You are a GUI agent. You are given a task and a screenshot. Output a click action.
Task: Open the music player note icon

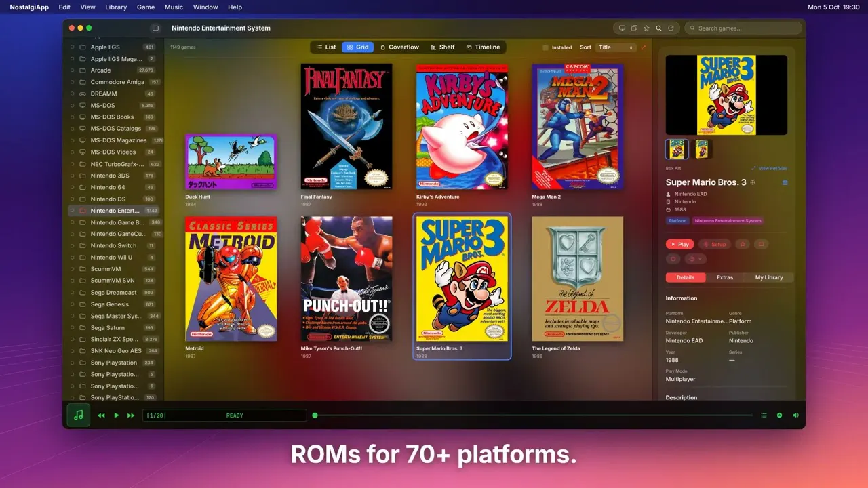tap(79, 415)
